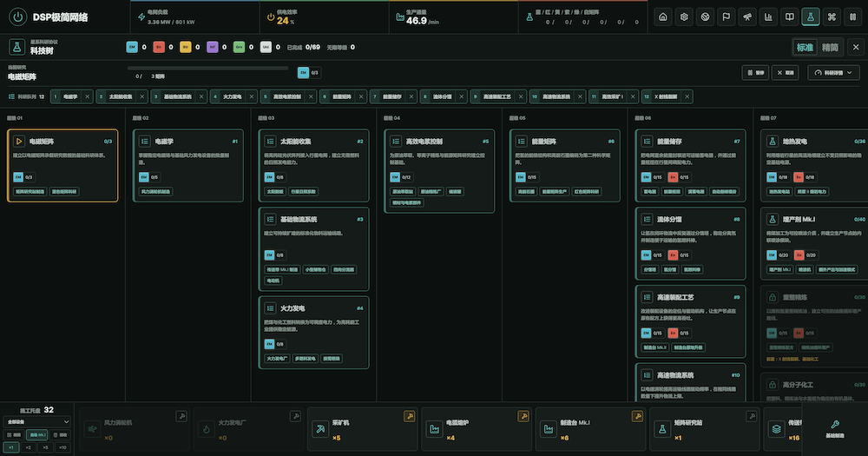The width and height of the screenshot is (868, 456).
Task: Click the yellow Str matrix counter
Action: point(190,48)
